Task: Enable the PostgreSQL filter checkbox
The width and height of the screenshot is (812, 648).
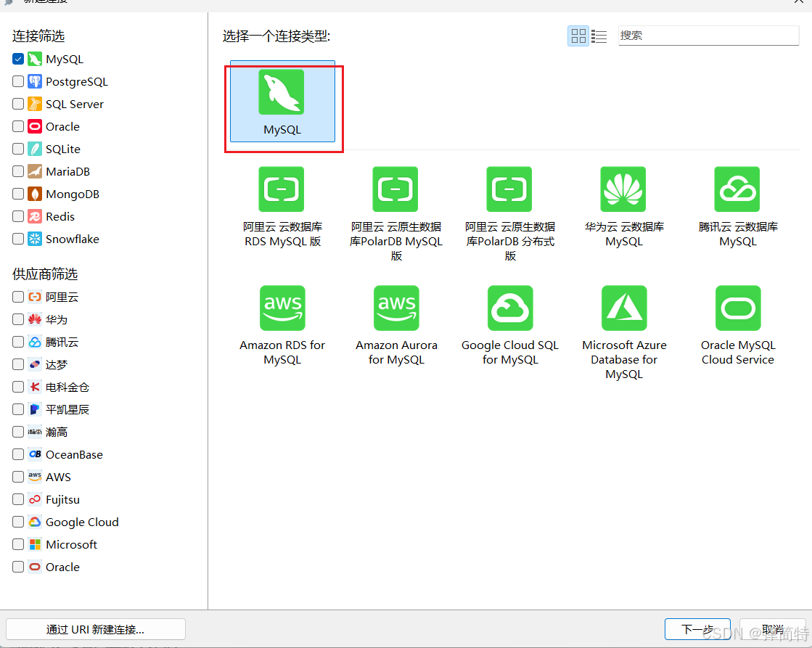Action: pyautogui.click(x=18, y=81)
